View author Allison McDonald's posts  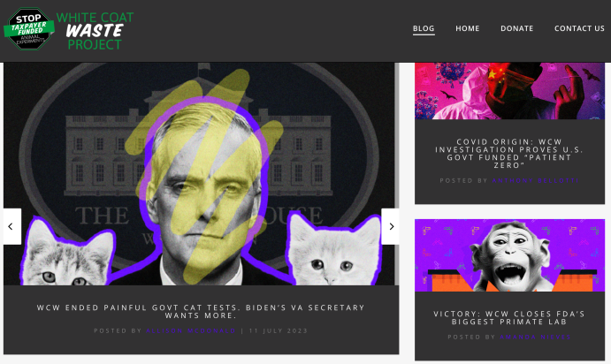191,331
